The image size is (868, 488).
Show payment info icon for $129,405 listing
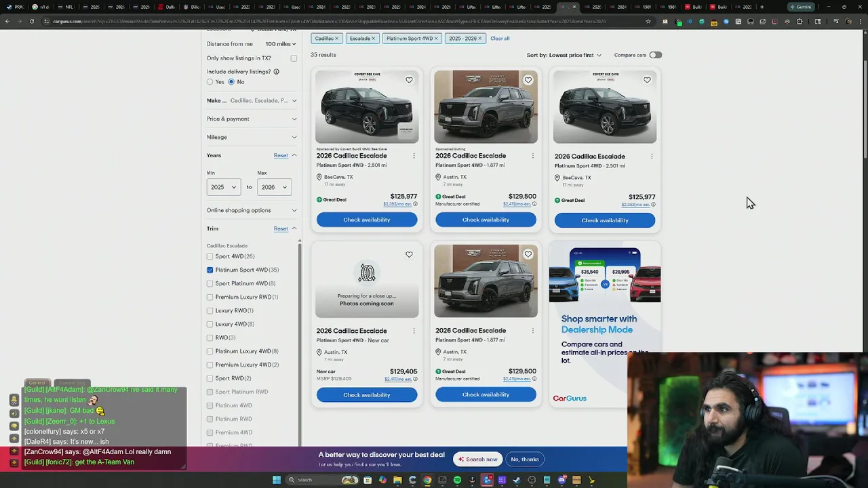pos(415,379)
